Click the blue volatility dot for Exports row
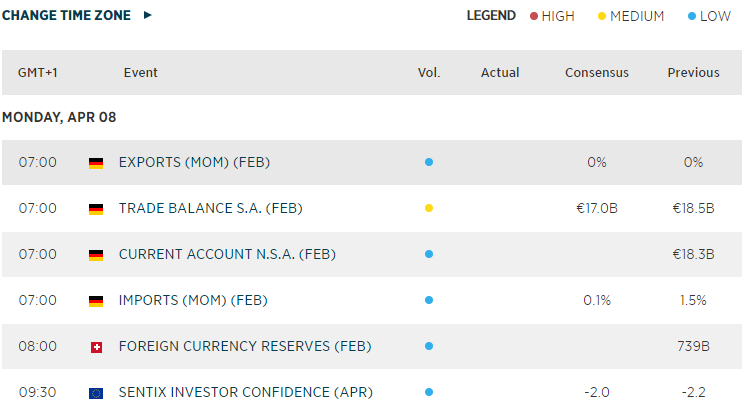The width and height of the screenshot is (744, 413). 429,162
